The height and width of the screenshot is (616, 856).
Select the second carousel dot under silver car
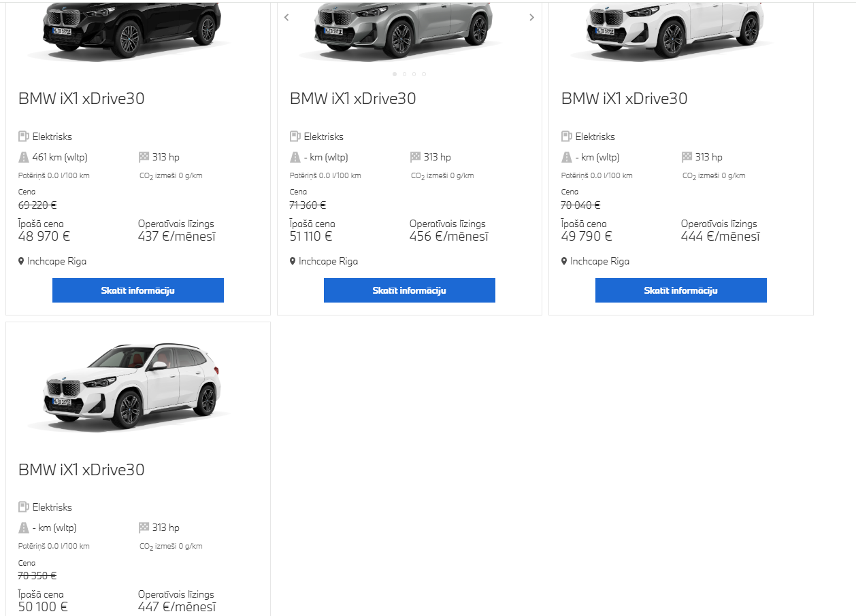coord(404,73)
